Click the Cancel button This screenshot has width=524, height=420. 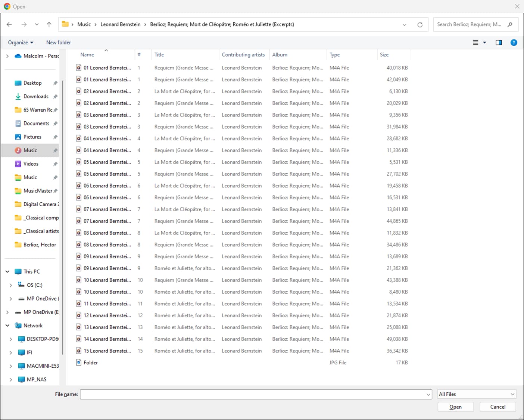pos(498,407)
